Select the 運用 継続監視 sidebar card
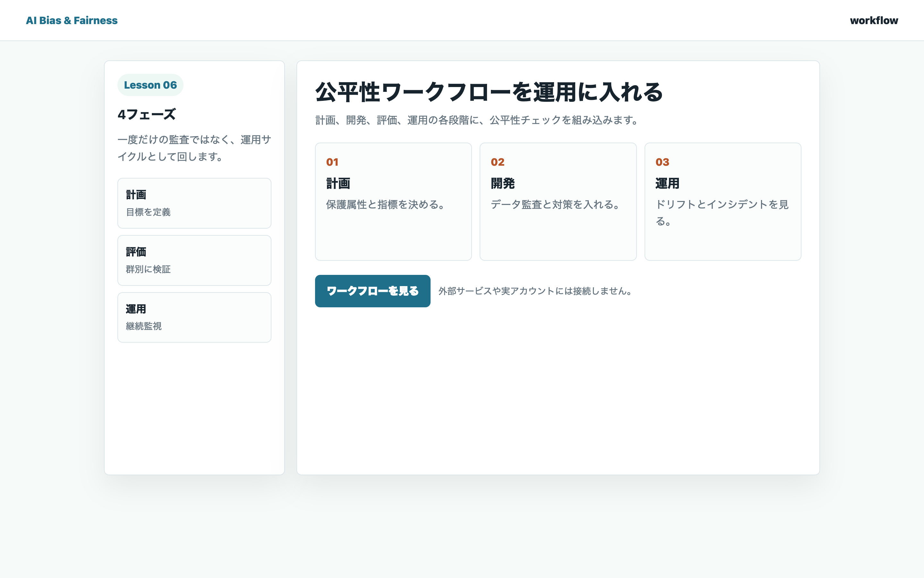 [194, 317]
